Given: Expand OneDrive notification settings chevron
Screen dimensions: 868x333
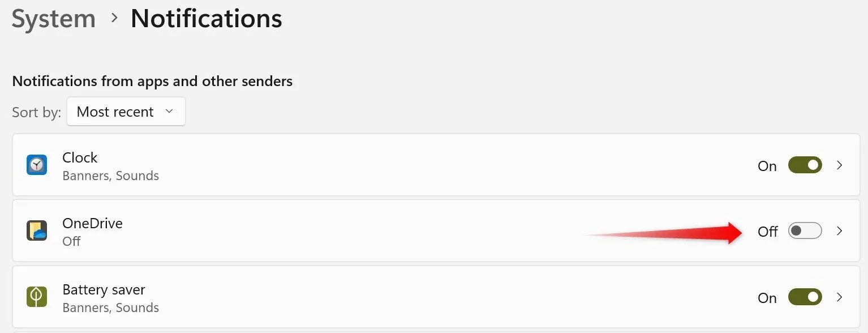Looking at the screenshot, I should click(840, 231).
